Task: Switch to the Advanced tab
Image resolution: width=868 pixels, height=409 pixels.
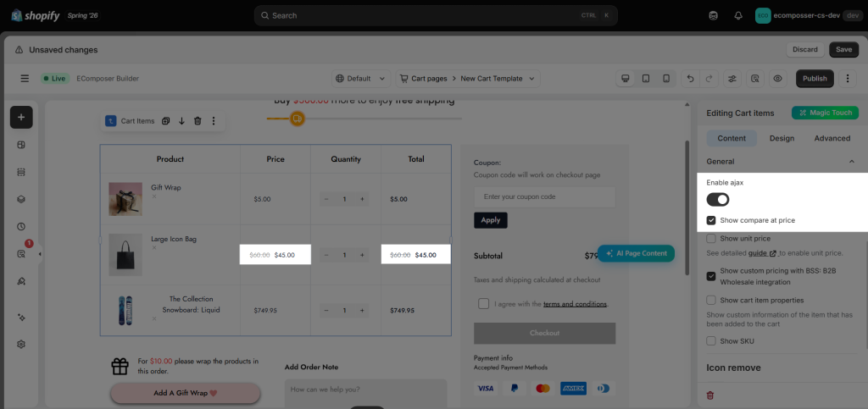Action: click(x=832, y=138)
